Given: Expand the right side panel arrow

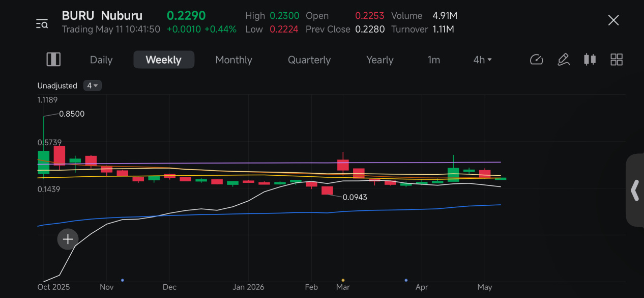Looking at the screenshot, I should pyautogui.click(x=635, y=191).
